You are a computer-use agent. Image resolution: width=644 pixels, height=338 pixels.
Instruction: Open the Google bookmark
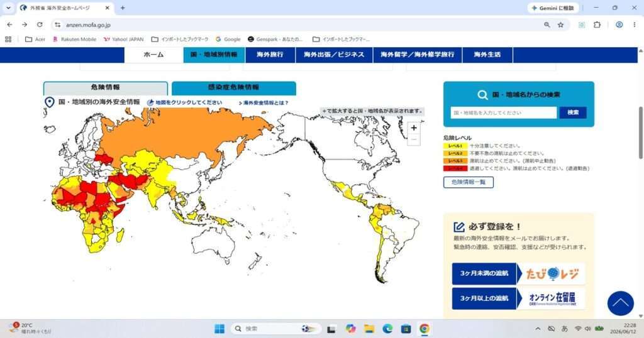pyautogui.click(x=228, y=40)
